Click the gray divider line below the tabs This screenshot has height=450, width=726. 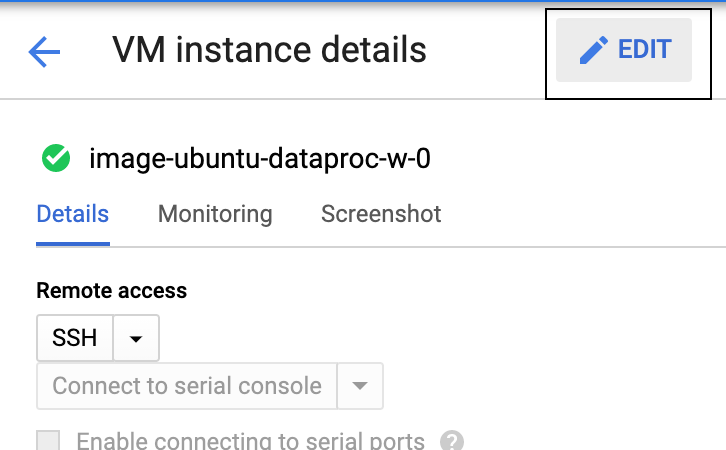[418, 247]
